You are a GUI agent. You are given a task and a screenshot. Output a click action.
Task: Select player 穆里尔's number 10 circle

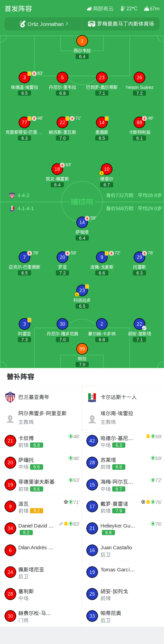tap(107, 169)
